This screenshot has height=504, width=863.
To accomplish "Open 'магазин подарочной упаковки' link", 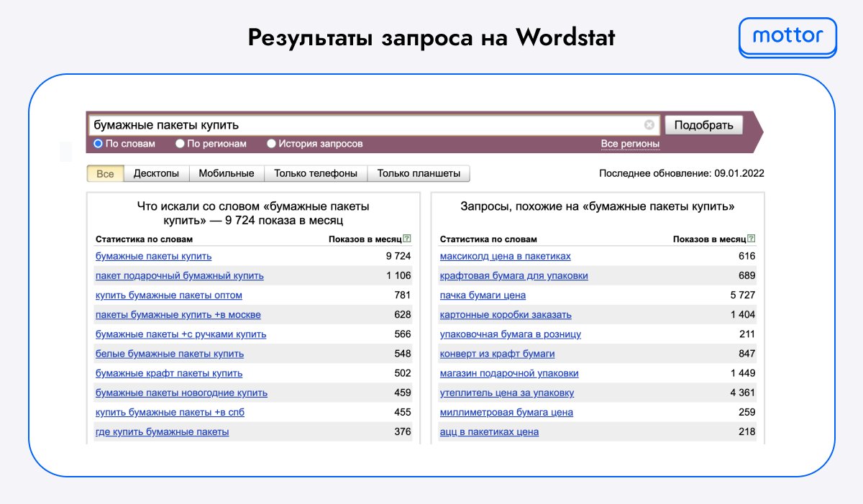I will (509, 373).
